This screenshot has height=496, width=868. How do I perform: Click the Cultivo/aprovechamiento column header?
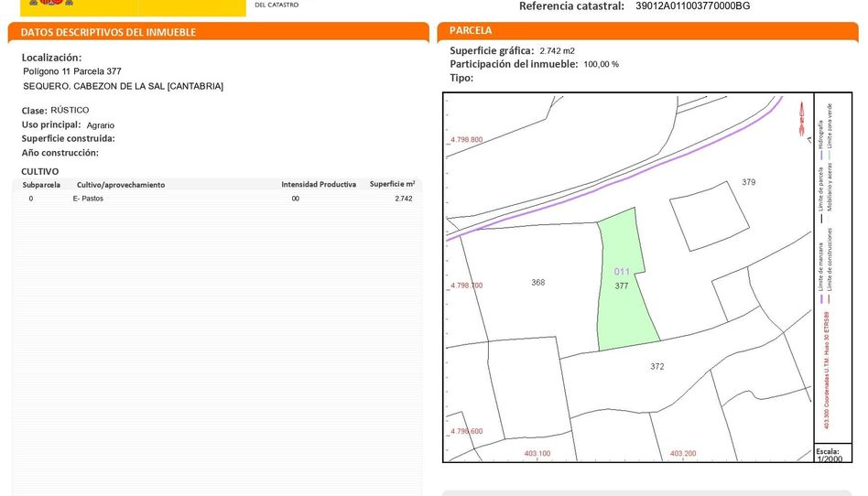121,185
